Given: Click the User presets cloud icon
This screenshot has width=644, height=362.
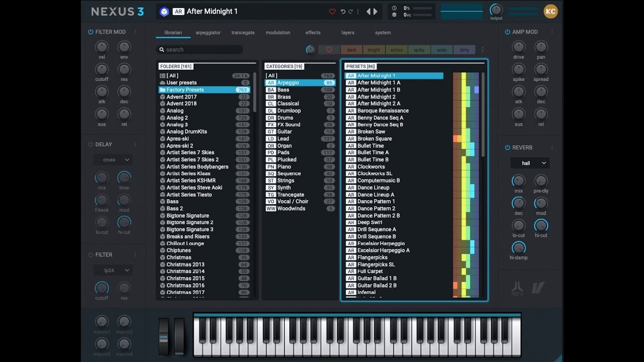Looking at the screenshot, I should [163, 83].
